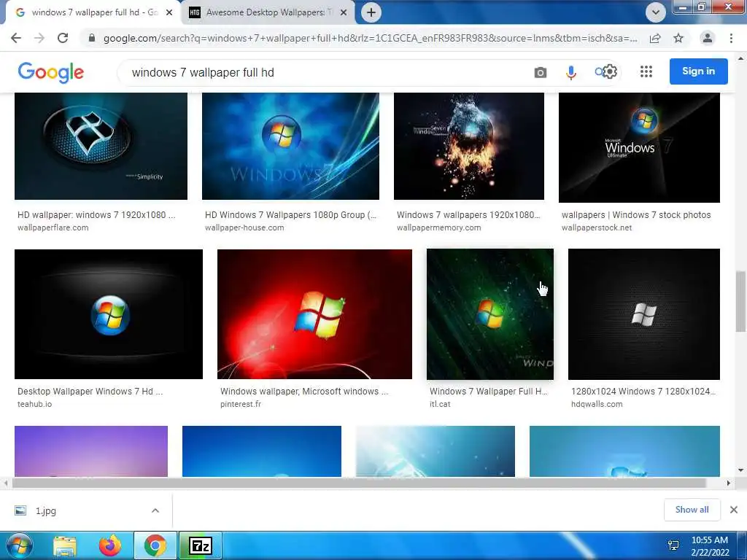The height and width of the screenshot is (560, 747).
Task: Visit teahub.io source link
Action: pyautogui.click(x=35, y=404)
